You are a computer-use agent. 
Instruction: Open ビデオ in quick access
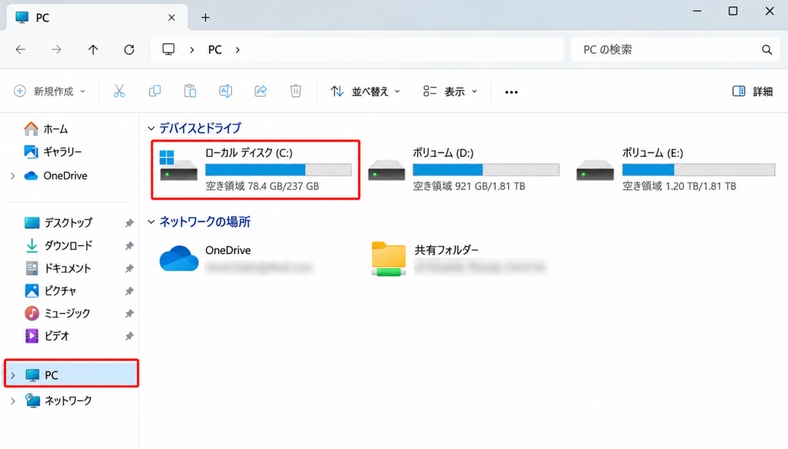(x=47, y=335)
